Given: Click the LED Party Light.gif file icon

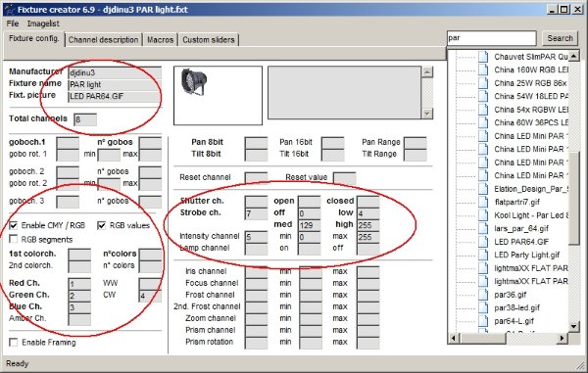Looking at the screenshot, I should pyautogui.click(x=483, y=255).
